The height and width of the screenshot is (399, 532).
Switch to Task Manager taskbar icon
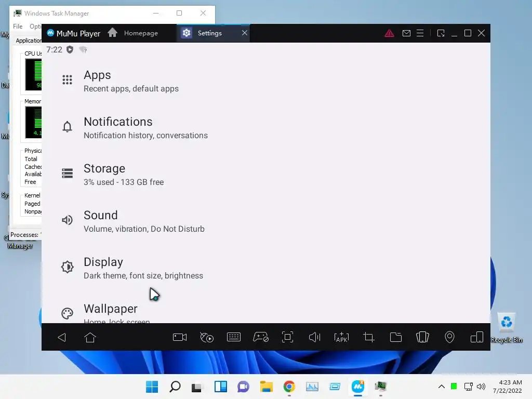point(381,387)
